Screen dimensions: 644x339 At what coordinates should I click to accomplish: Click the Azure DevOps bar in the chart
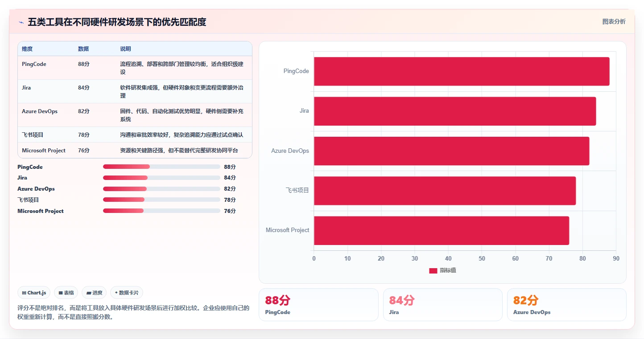452,151
